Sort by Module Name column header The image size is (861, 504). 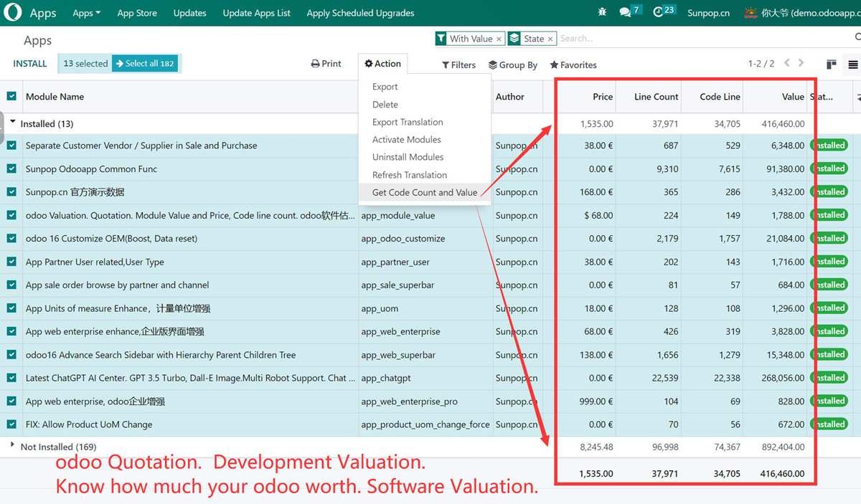55,97
